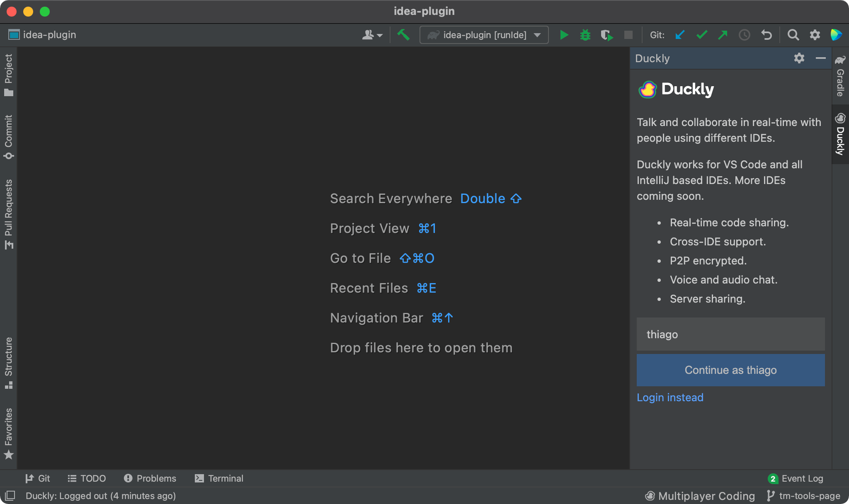Open the Structure tool window tab
Screen dimensions: 849x504
(x=9, y=363)
